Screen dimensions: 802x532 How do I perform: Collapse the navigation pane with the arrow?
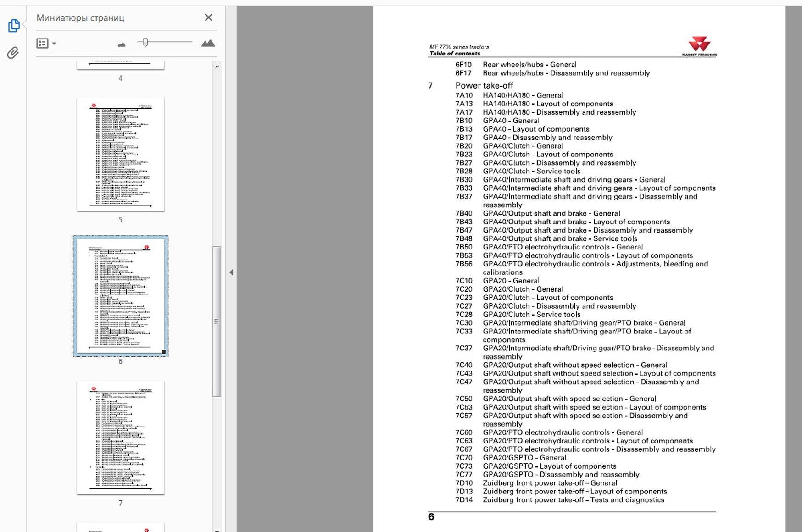tap(231, 272)
